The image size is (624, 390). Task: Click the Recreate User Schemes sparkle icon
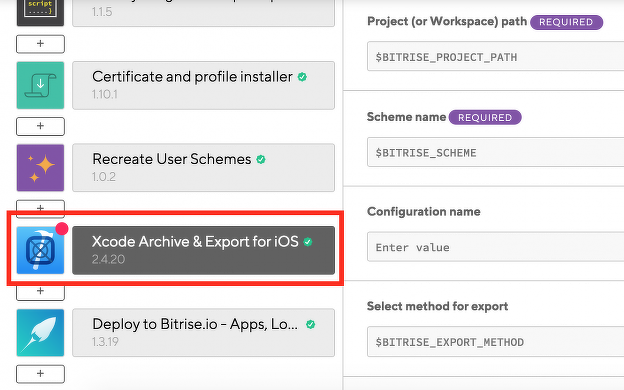coord(40,168)
